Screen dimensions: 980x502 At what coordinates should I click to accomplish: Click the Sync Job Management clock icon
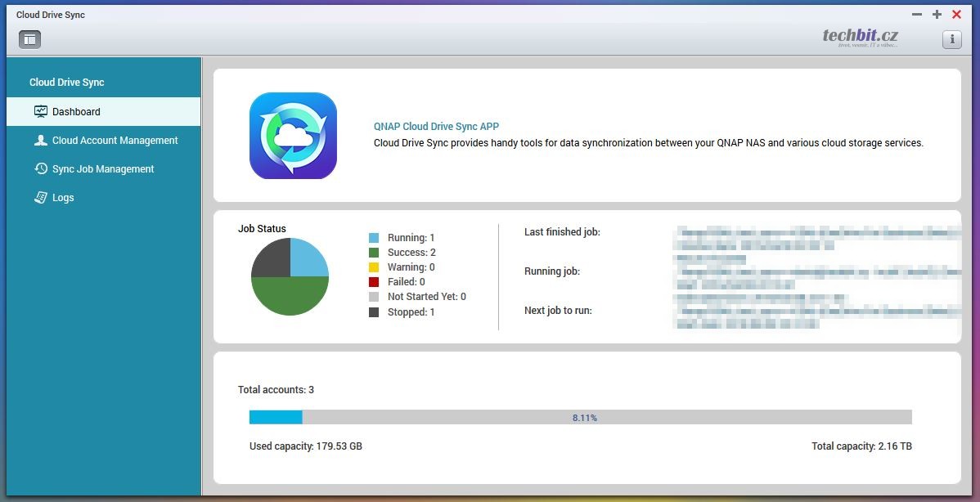pyautogui.click(x=41, y=169)
